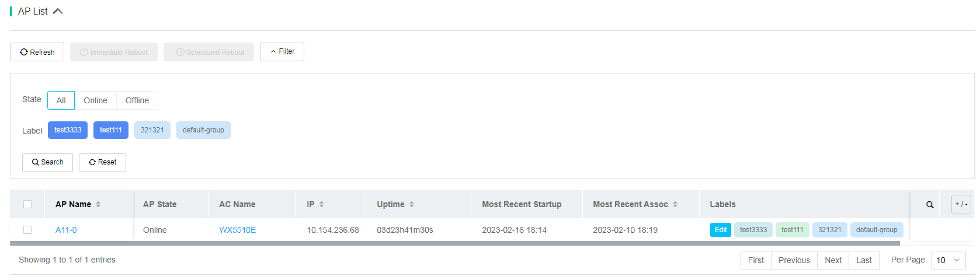Toggle the test3333 label filter

coord(68,130)
